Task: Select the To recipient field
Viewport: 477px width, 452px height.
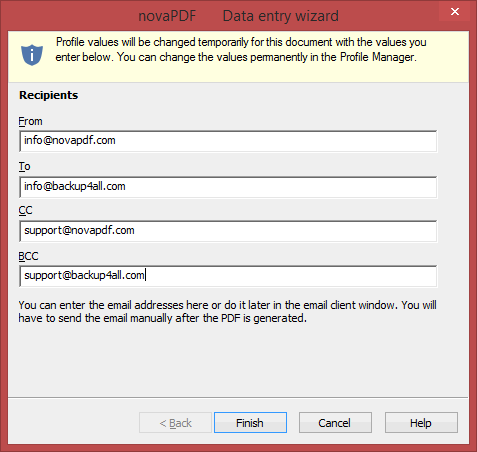Action: [x=228, y=187]
